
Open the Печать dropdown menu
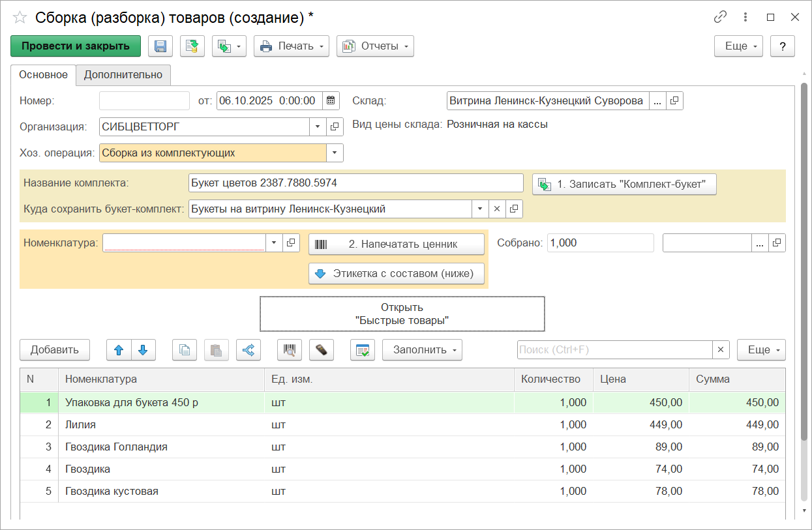tap(292, 46)
